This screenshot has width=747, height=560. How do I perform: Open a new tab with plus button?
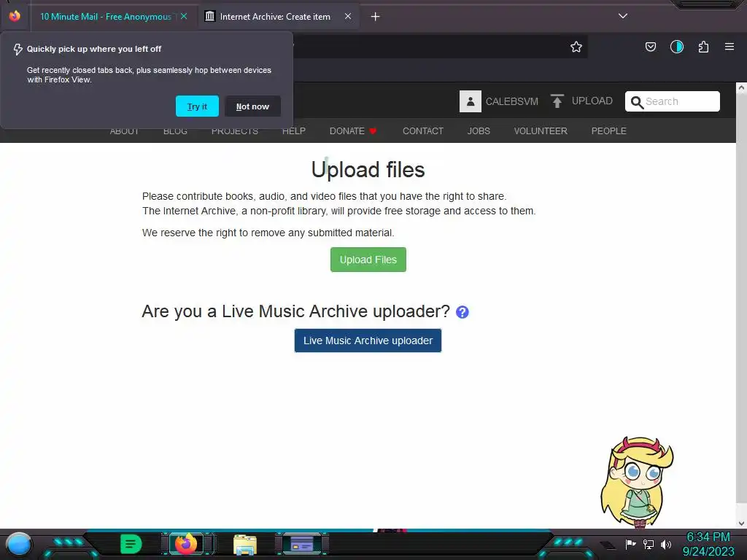(375, 17)
